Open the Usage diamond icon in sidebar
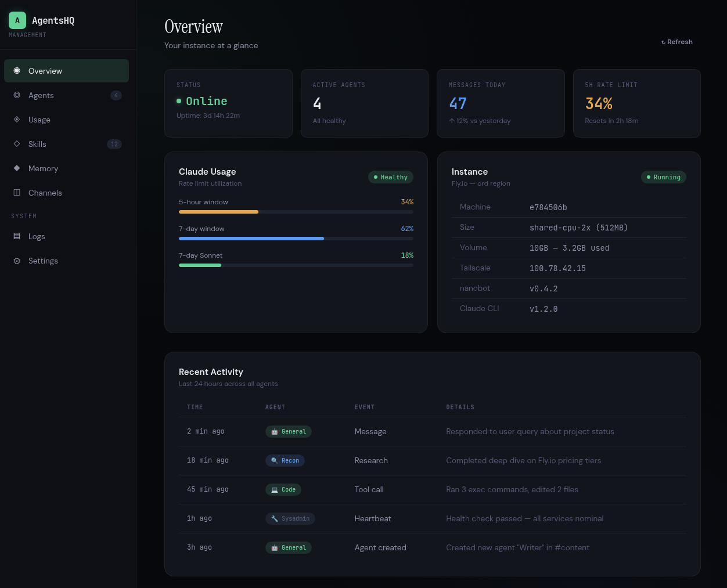Image resolution: width=727 pixels, height=588 pixels. (x=17, y=120)
